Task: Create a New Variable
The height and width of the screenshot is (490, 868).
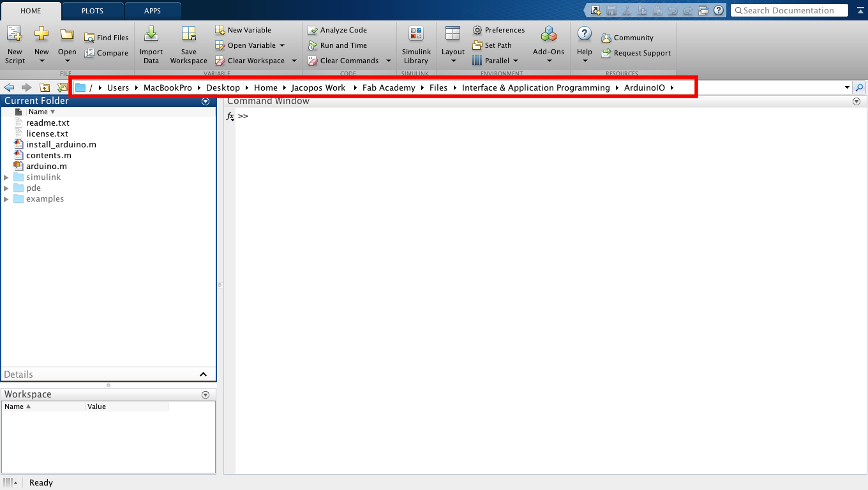Action: pyautogui.click(x=243, y=30)
